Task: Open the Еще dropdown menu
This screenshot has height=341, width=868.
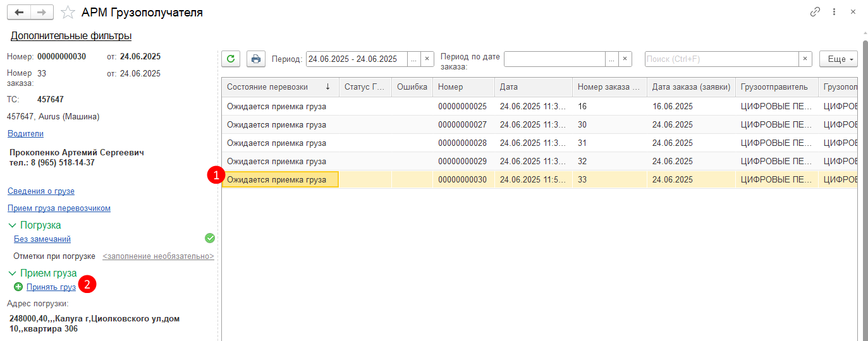Action: click(x=838, y=59)
